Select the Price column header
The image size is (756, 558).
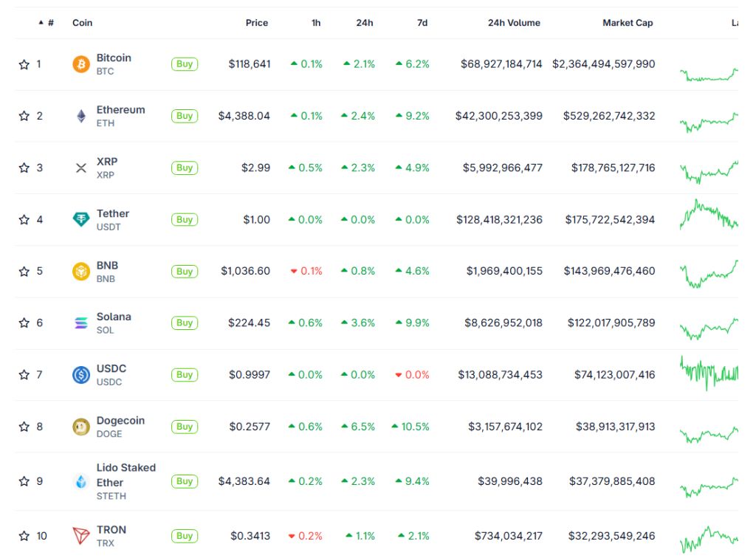(x=256, y=22)
